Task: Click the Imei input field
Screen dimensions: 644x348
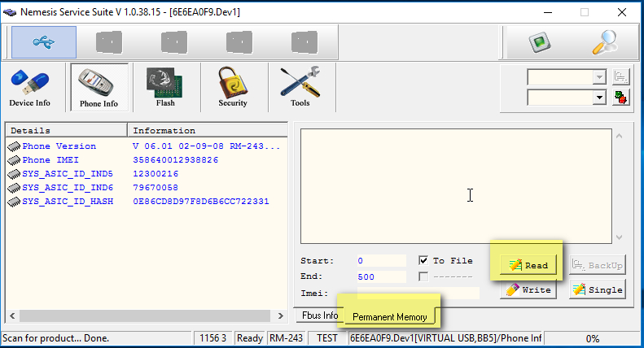Action: [418, 293]
